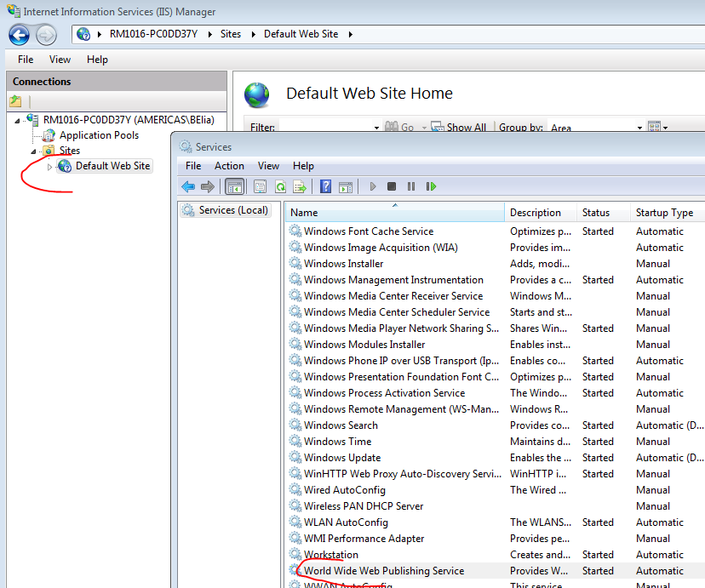Open the breadcrumb arrow after RM1016-PC0DD37Y
The width and height of the screenshot is (705, 588).
pyautogui.click(x=210, y=34)
